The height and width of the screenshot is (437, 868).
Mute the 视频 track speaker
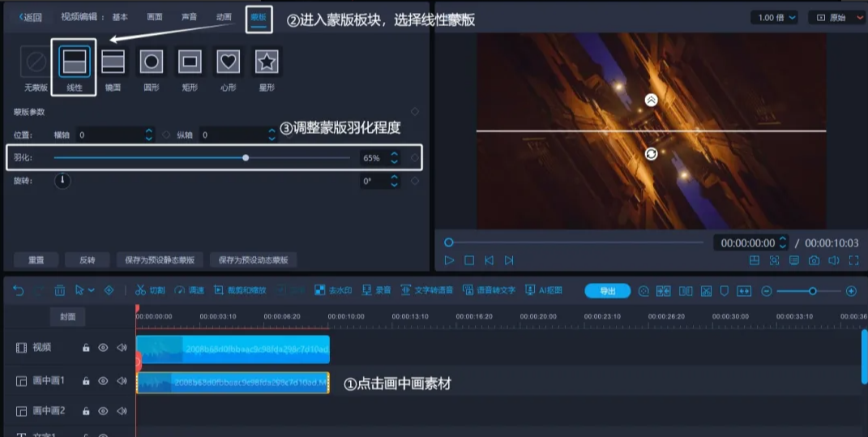[x=122, y=348]
